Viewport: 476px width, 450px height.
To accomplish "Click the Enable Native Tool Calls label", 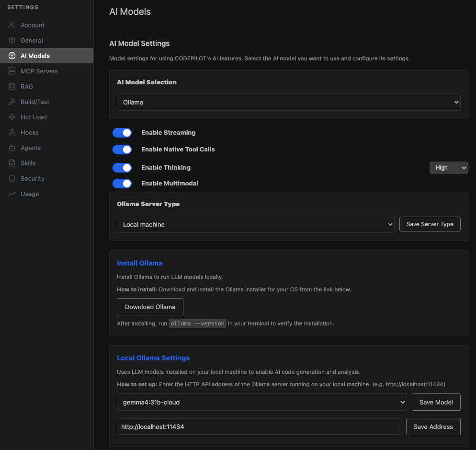I will coord(178,149).
